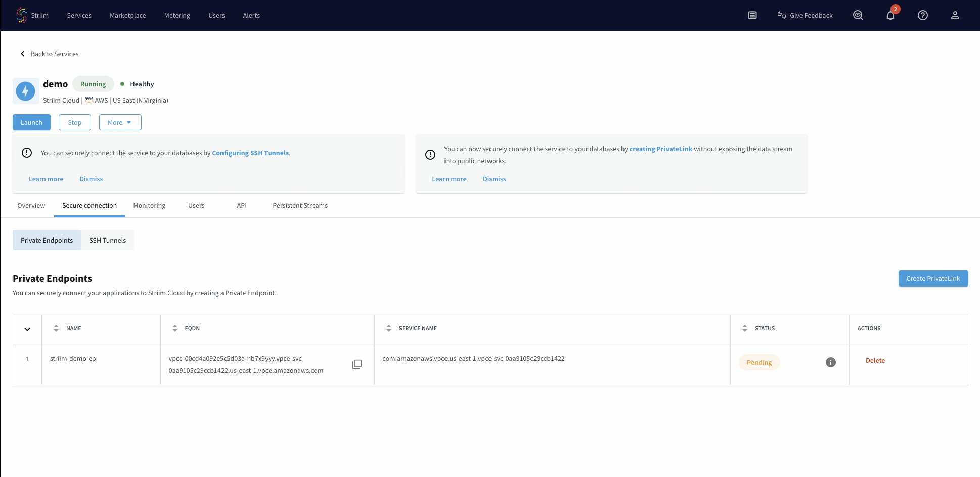Open help using the question mark icon
This screenshot has width=980, height=477.
click(x=923, y=15)
